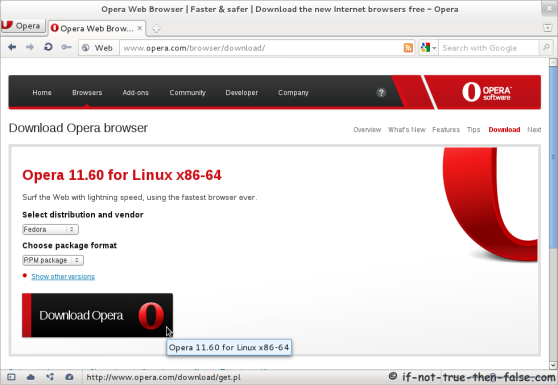Open the Google search engine dropdown
Image resolution: width=558 pixels, height=385 pixels.
pos(428,48)
